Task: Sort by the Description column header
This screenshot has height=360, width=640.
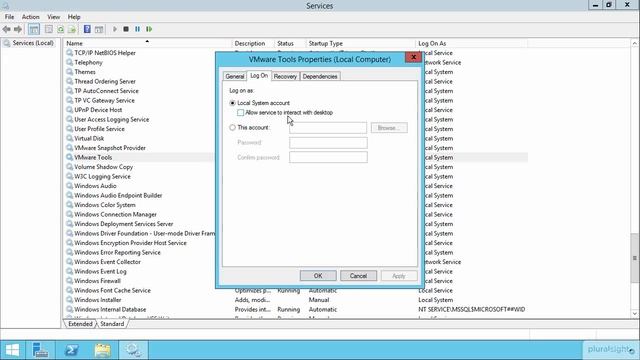Action: (x=253, y=43)
